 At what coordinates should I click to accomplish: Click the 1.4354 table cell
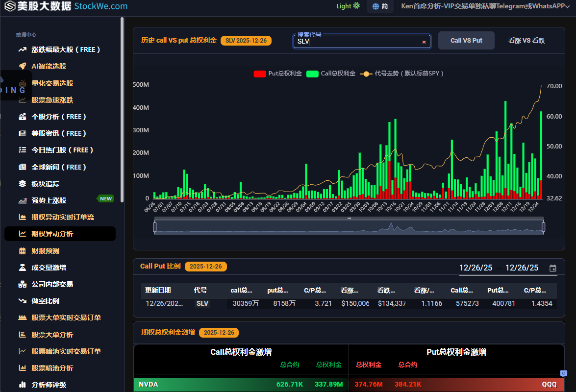pos(542,303)
